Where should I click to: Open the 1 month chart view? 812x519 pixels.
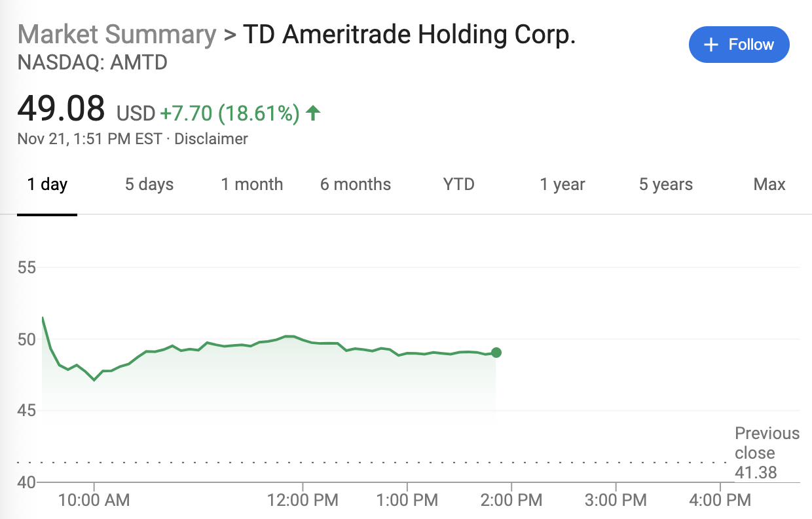coord(251,185)
